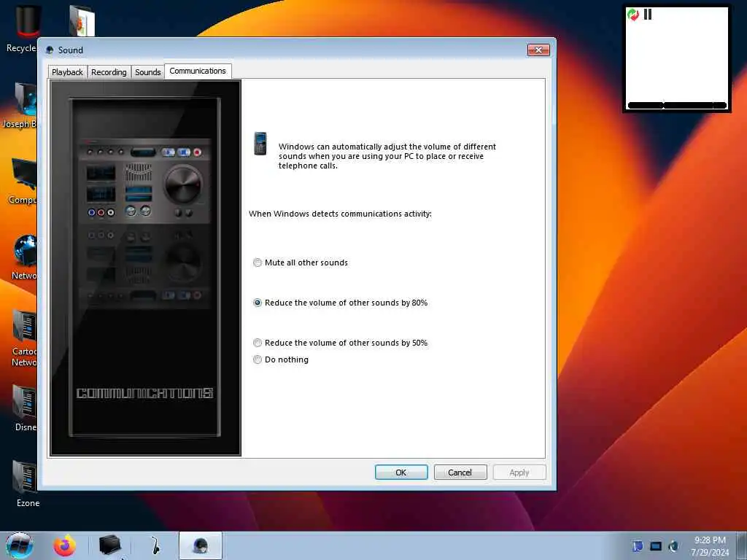Select the Network desktop icon
747x560 pixels.
24,257
